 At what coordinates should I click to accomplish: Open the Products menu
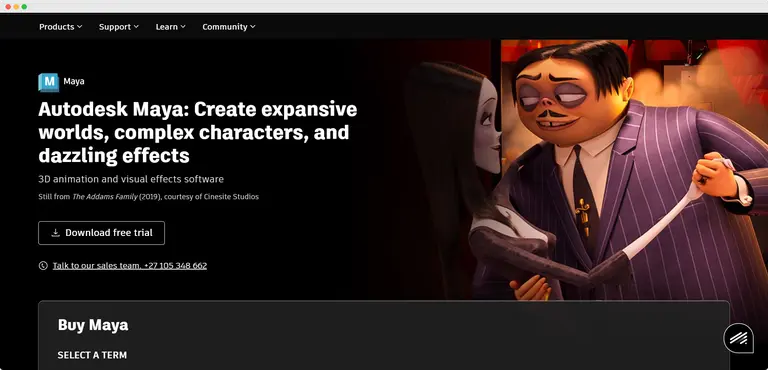[61, 27]
